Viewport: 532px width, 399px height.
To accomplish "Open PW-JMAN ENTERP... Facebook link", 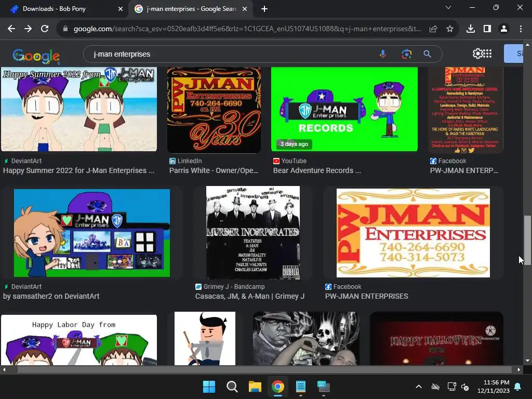I will [x=464, y=170].
